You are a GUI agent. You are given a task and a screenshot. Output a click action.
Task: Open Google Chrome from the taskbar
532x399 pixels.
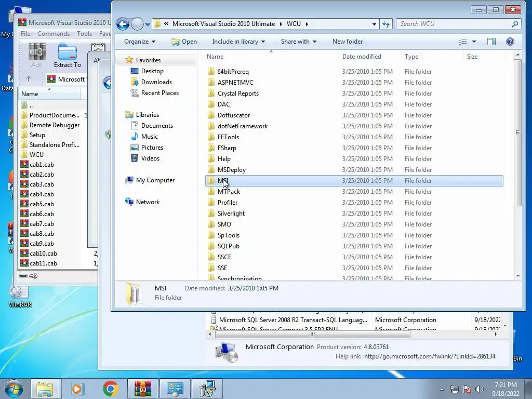coord(110,389)
